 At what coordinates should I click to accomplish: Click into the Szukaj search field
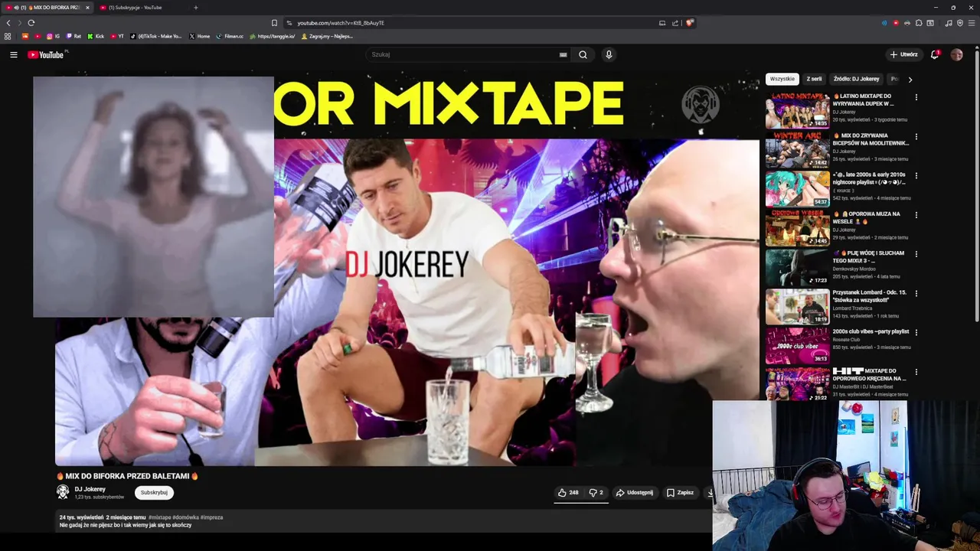point(463,54)
